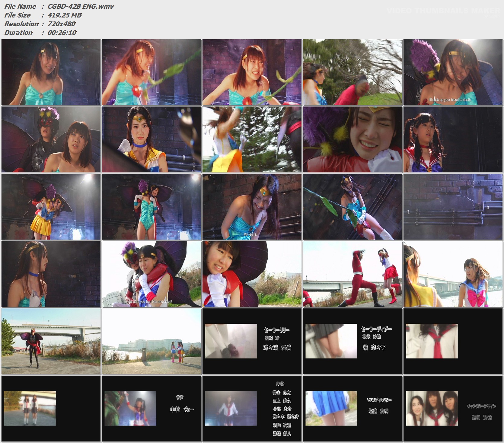Open blurry outdoor frame with trees and red figure
504x443 pixels.
352,72
